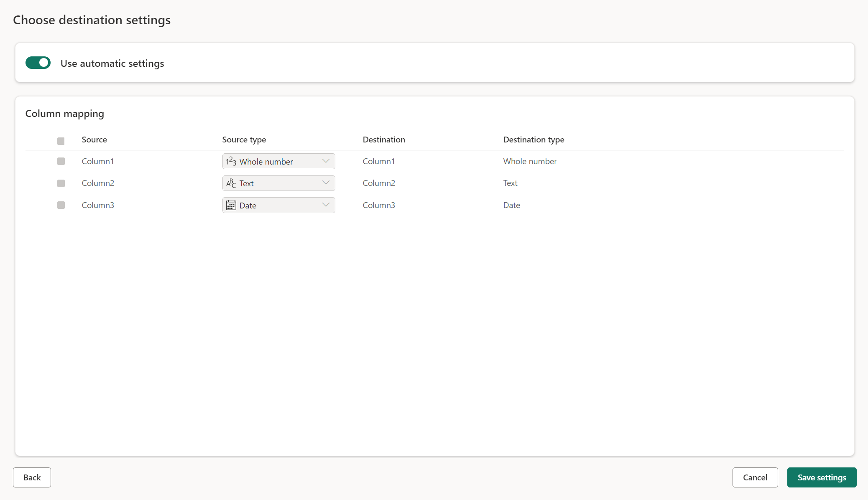Click the Whole number destination type label
This screenshot has height=500, width=868.
tap(529, 161)
